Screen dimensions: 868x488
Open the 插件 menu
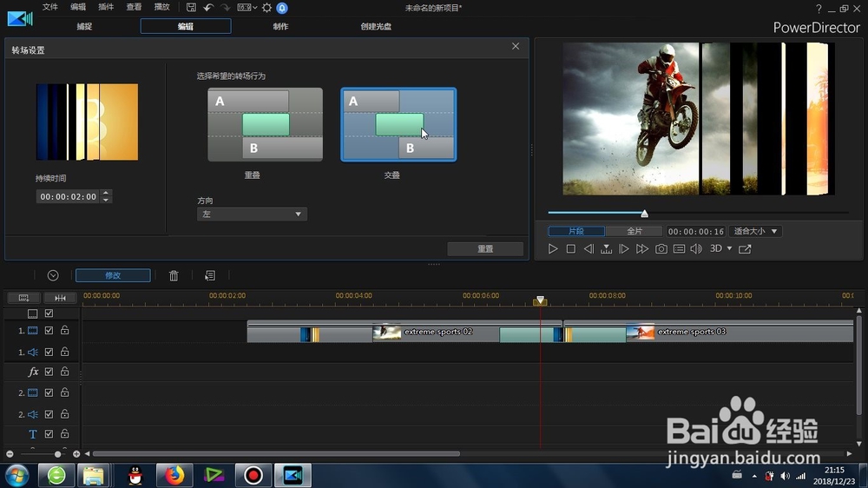point(106,7)
